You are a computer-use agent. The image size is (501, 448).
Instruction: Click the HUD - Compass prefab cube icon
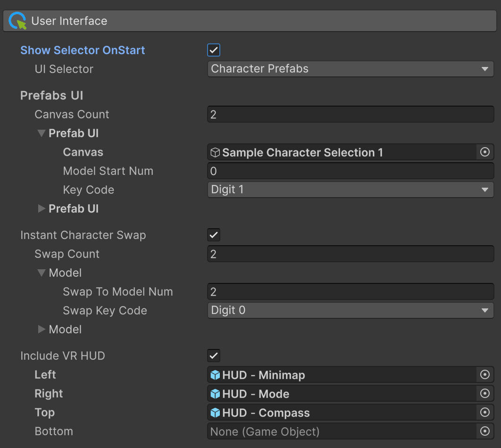(216, 413)
